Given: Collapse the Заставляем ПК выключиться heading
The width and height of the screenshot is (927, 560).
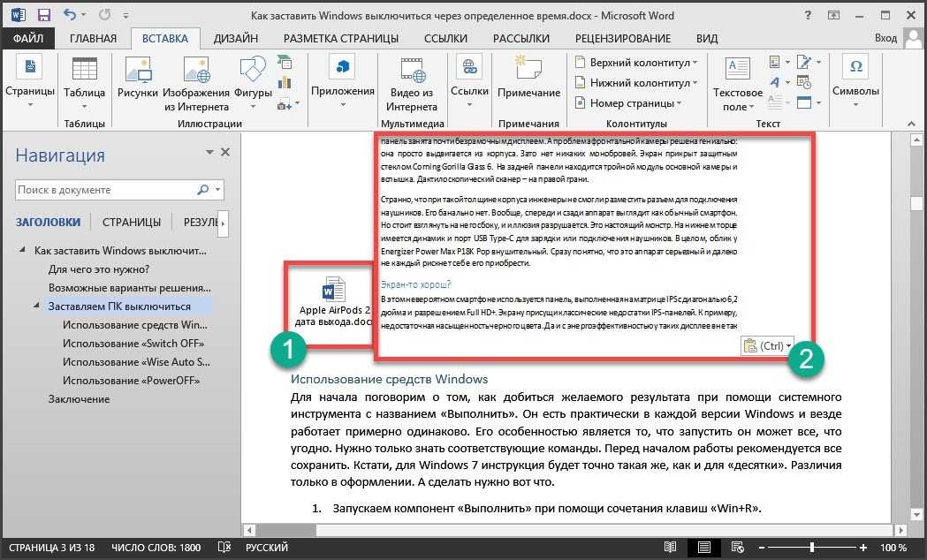Looking at the screenshot, I should [x=37, y=306].
